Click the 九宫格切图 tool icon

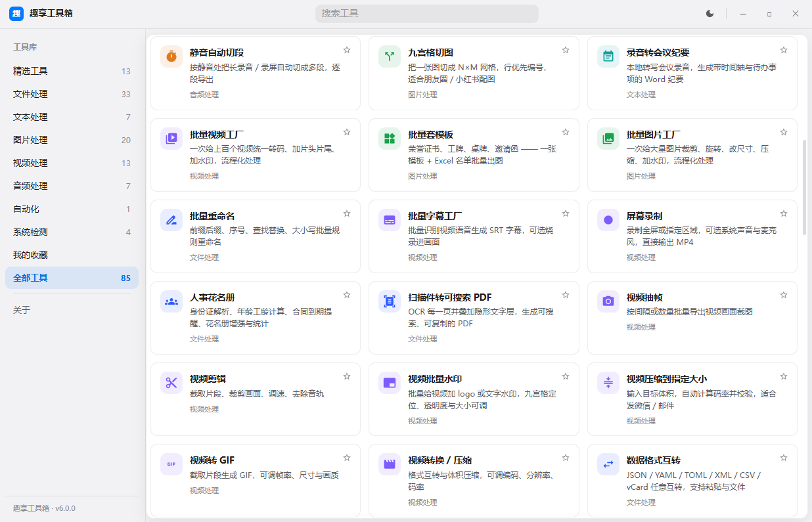pos(390,56)
